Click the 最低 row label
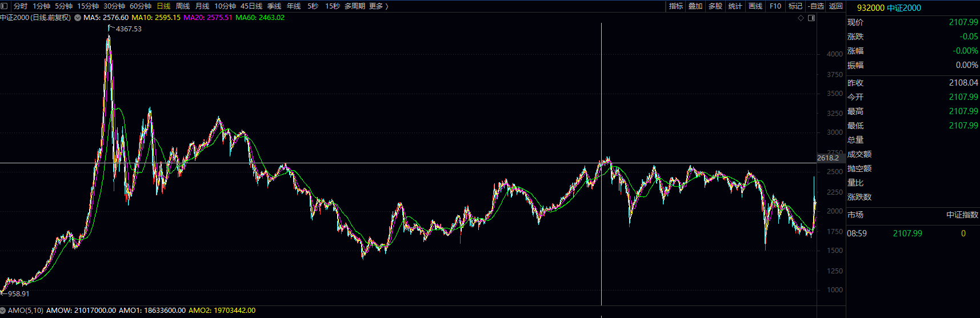Viewport: 980px width, 318px height. pyautogui.click(x=855, y=126)
